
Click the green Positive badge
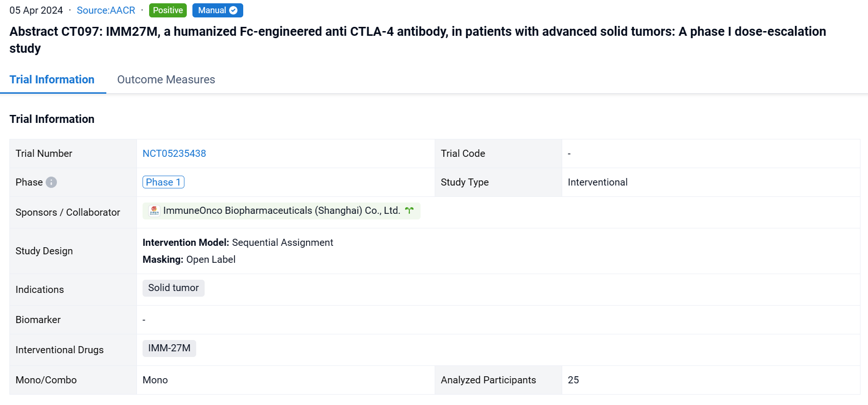[167, 10]
